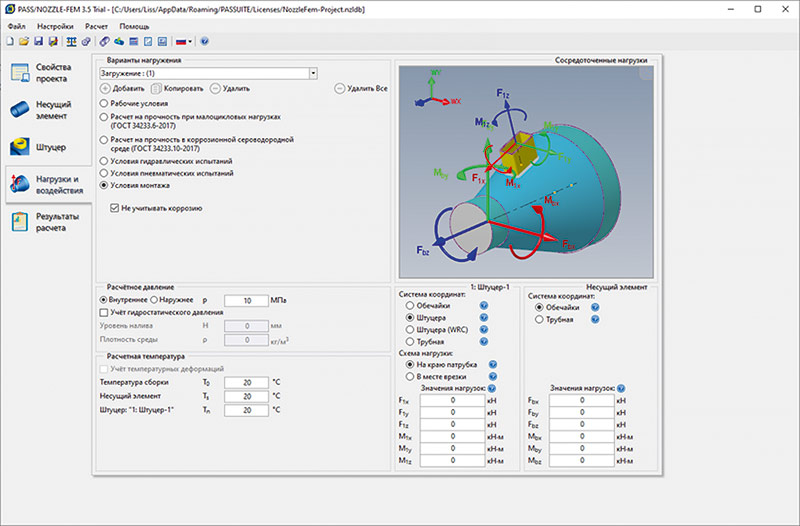Select the коррозионной сероводородной среде option
This screenshot has height=526, width=800.
point(104,139)
